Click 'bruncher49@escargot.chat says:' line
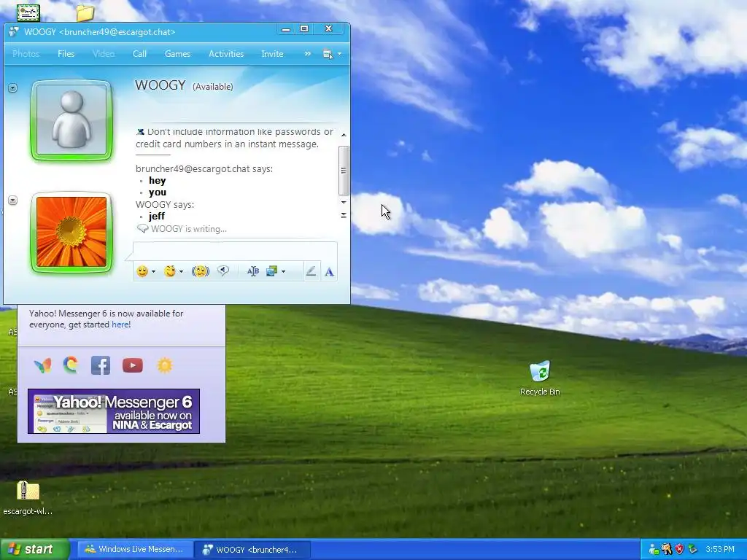Viewport: 747px width, 560px height. tap(204, 168)
